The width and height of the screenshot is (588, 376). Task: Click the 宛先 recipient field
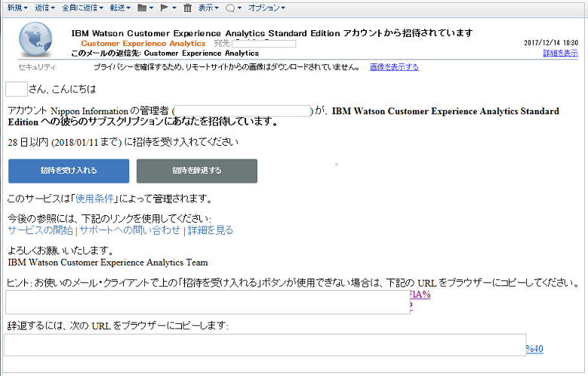(263, 44)
